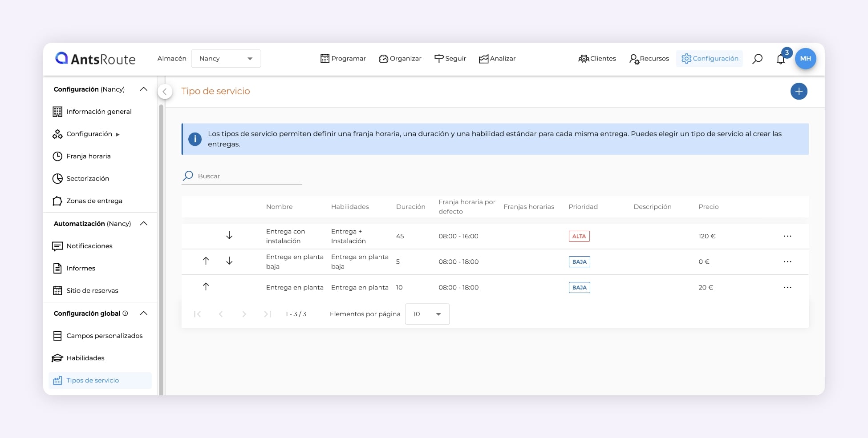Collapse sidebar with the left chevron button
This screenshot has width=868, height=438.
(x=165, y=92)
